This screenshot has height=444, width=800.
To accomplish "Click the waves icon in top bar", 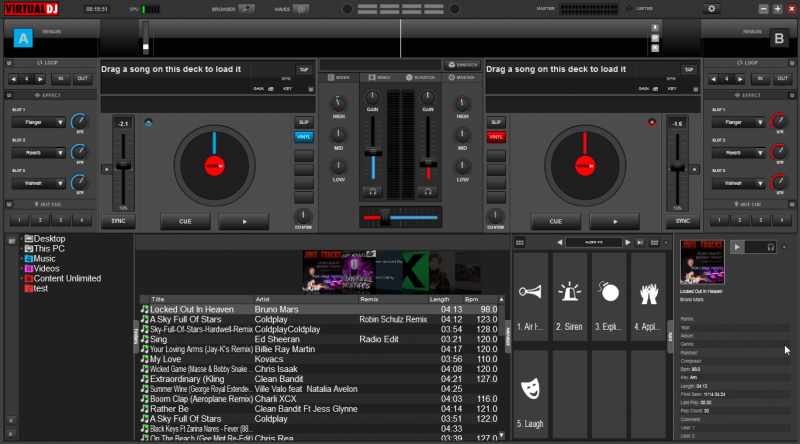I will (x=302, y=9).
